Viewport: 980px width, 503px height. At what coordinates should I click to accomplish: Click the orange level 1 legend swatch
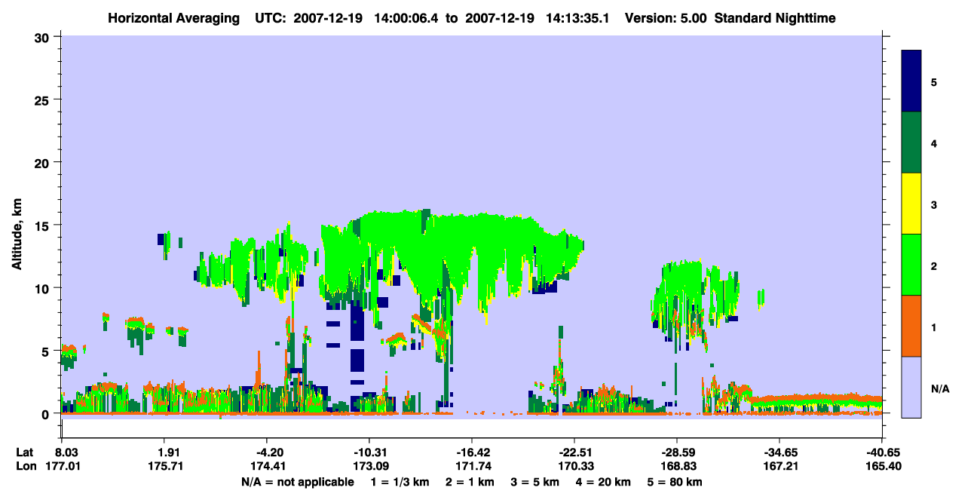911,326
